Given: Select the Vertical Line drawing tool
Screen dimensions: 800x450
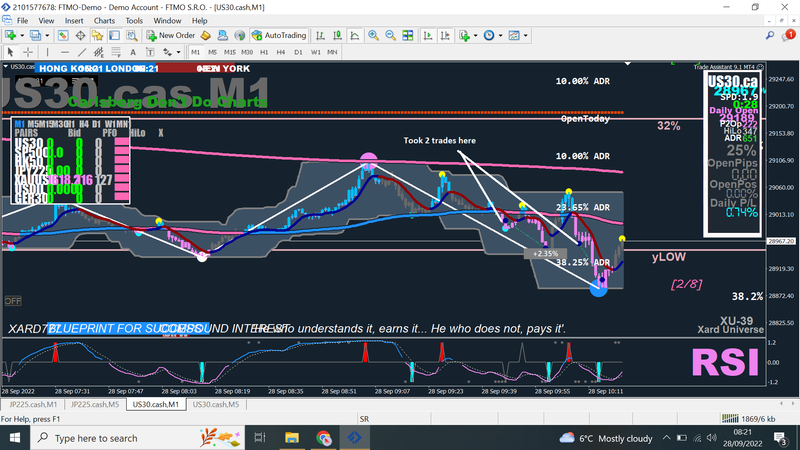Looking at the screenshot, I should pos(47,52).
